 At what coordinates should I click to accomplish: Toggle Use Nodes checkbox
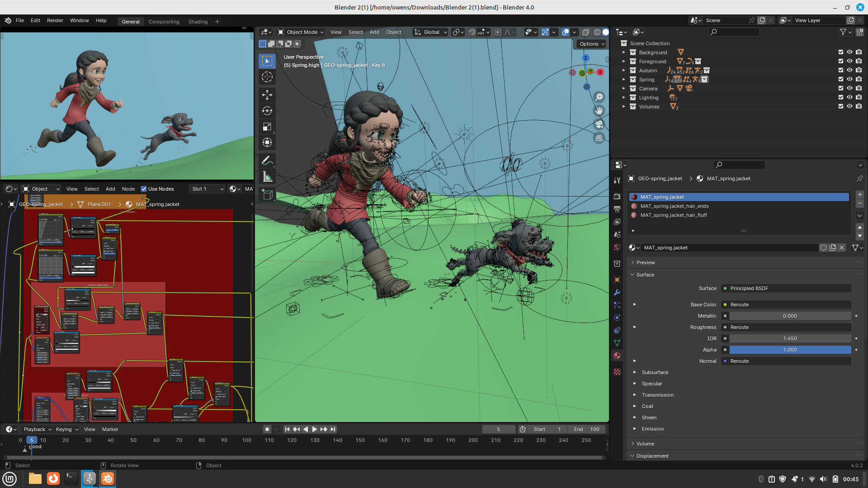[144, 189]
